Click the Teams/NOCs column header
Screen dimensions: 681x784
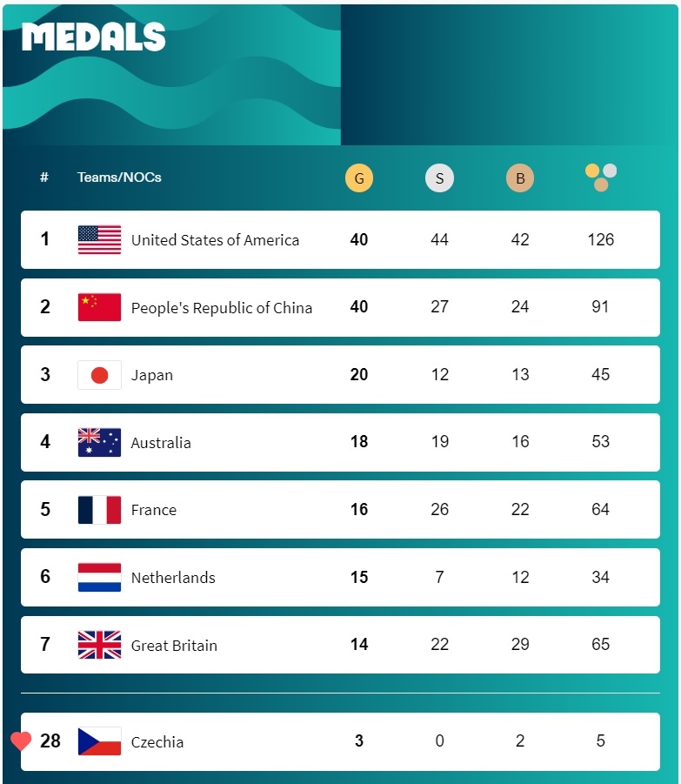(119, 177)
